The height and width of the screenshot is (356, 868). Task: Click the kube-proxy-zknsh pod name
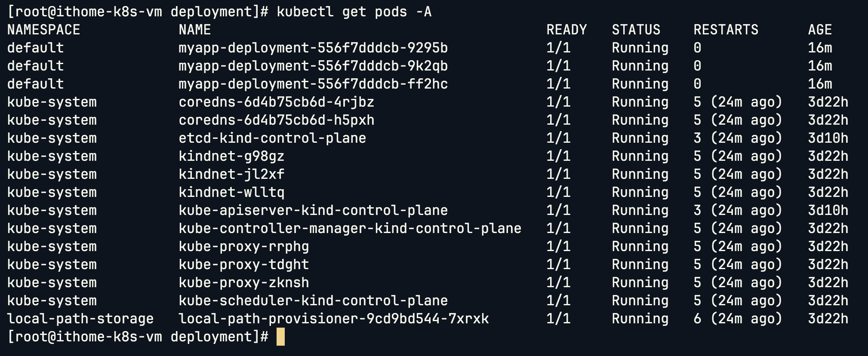(243, 282)
